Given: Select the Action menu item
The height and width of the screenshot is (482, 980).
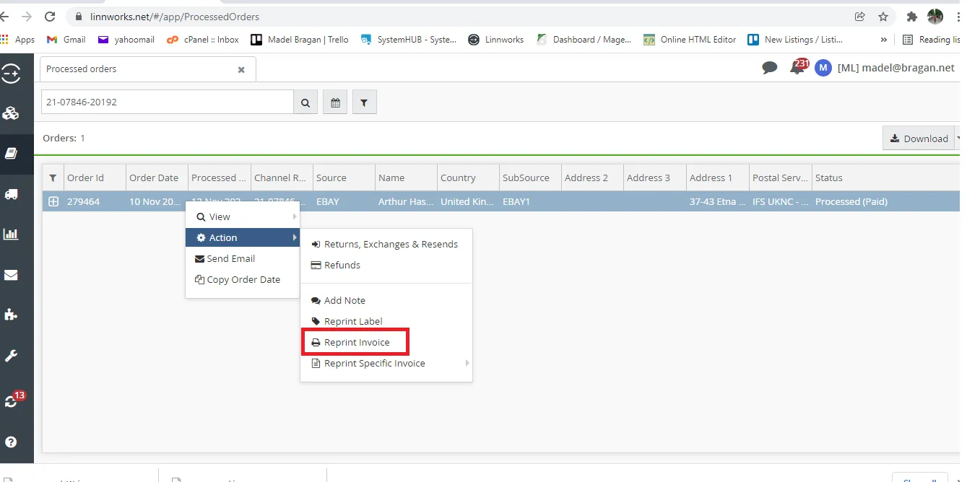Looking at the screenshot, I should click(x=243, y=237).
